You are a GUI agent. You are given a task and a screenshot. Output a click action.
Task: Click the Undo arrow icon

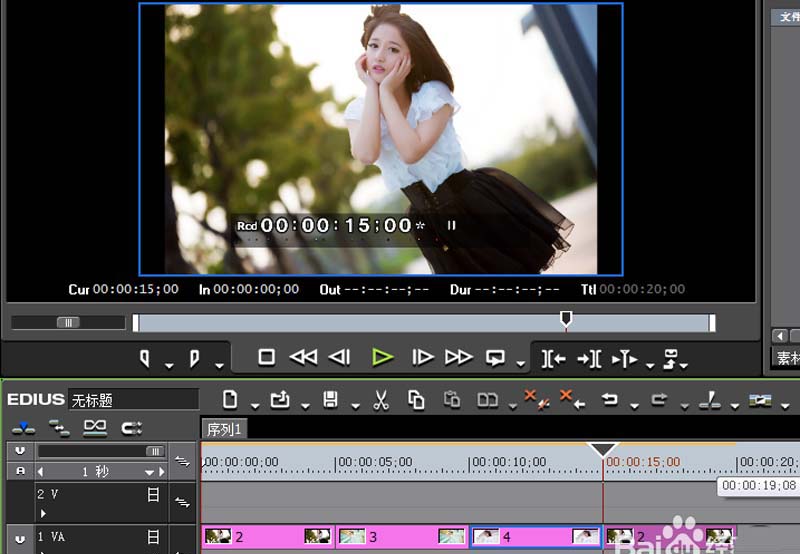pos(609,400)
